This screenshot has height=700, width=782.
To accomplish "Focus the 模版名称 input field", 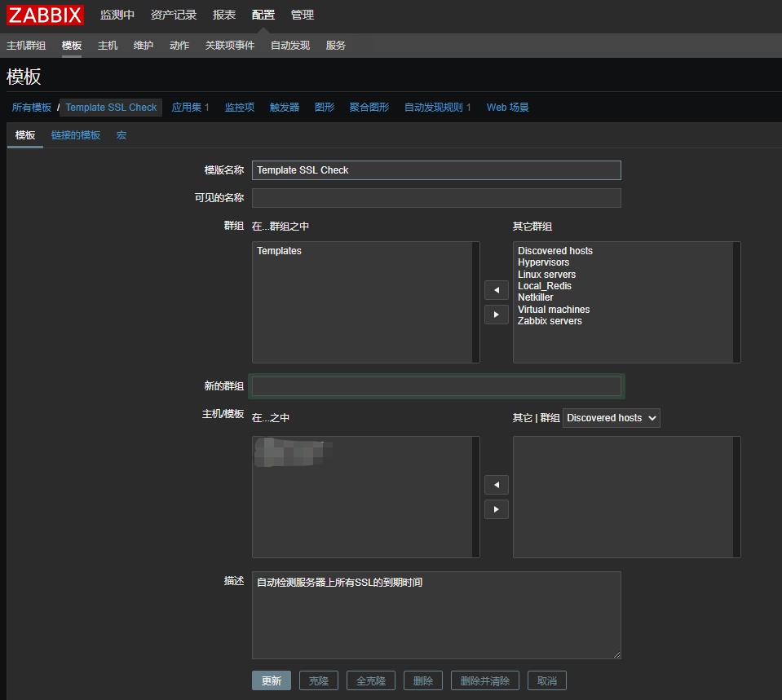I will click(436, 170).
